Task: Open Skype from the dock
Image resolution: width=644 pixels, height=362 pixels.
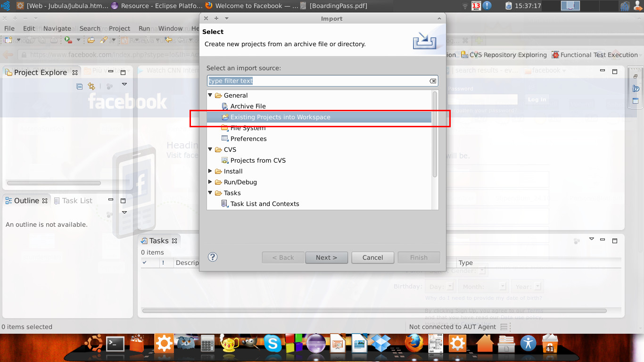Action: point(272,344)
